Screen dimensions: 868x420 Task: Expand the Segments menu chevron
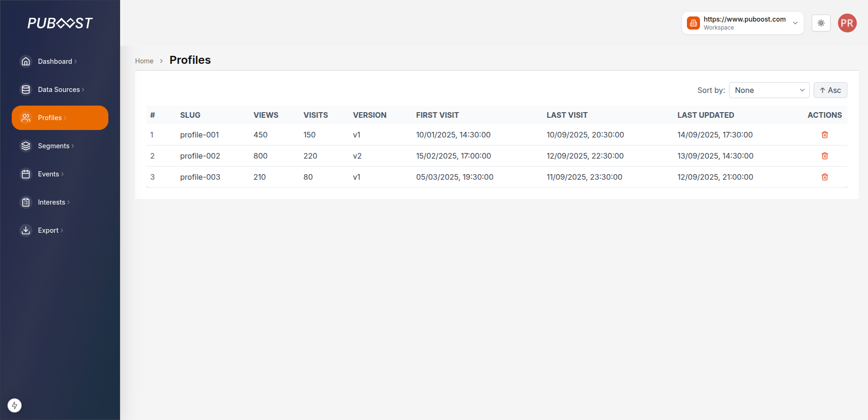(x=73, y=146)
